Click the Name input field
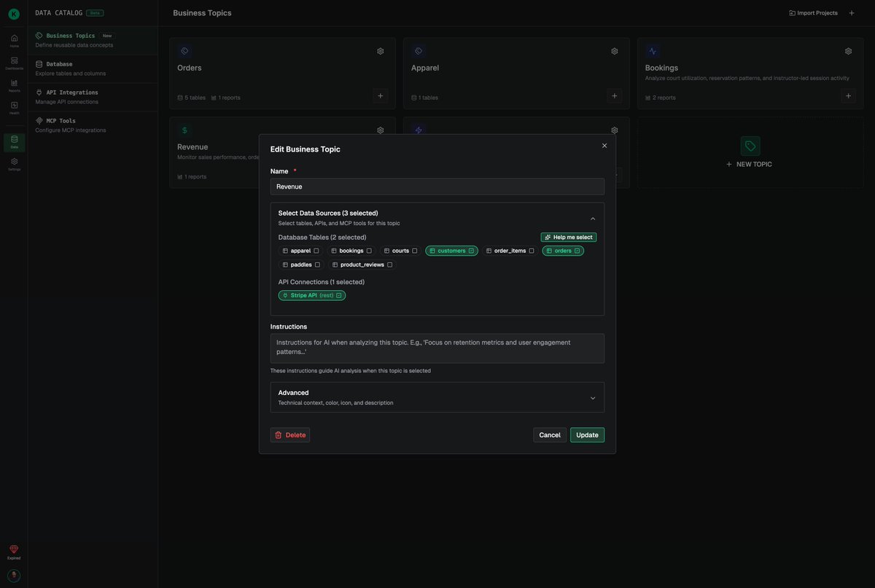This screenshot has height=588, width=875. [x=437, y=187]
